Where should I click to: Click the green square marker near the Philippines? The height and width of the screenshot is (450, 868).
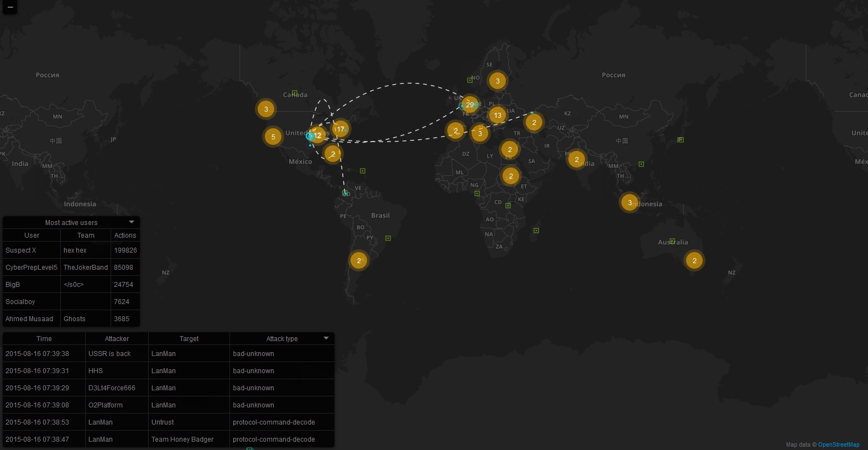point(641,164)
